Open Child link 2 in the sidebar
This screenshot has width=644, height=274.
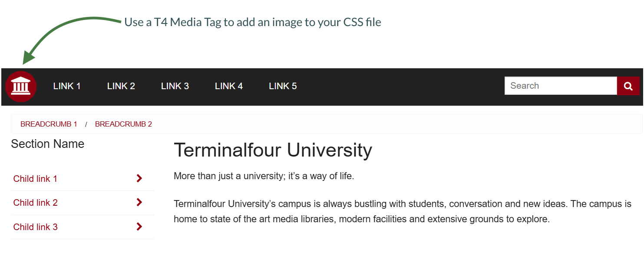[35, 202]
